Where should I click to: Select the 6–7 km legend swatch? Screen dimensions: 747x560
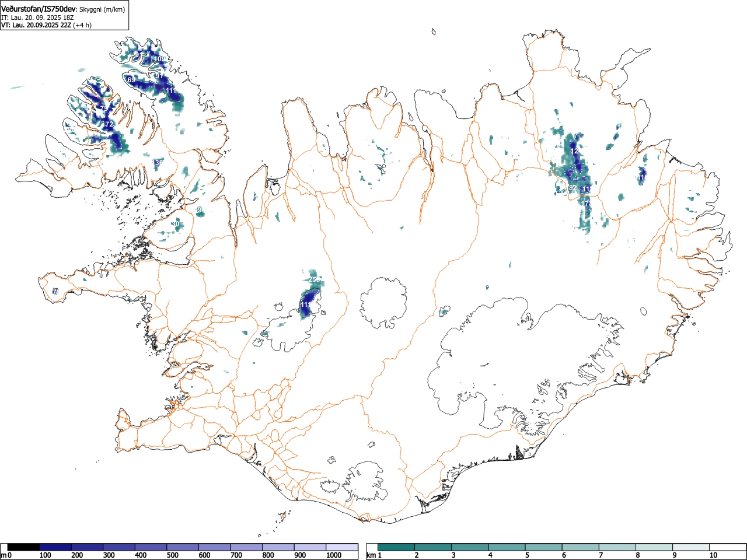[x=581, y=547]
